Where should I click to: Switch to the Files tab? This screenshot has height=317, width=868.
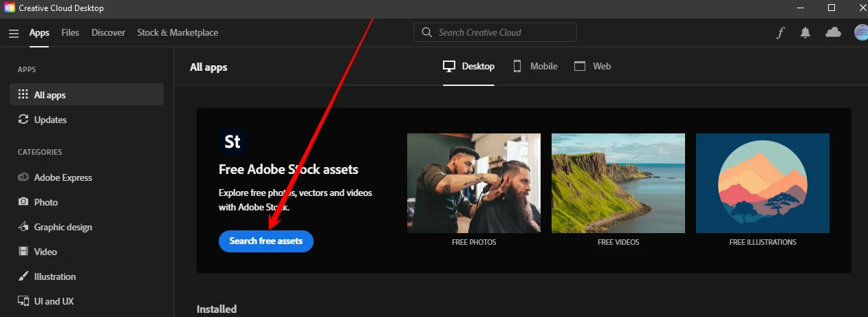[70, 32]
